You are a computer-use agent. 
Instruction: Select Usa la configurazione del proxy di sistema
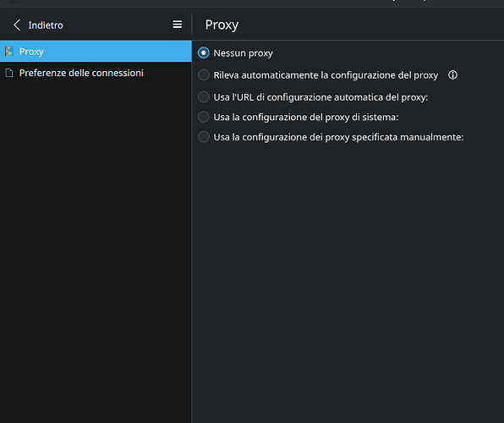pyautogui.click(x=204, y=117)
